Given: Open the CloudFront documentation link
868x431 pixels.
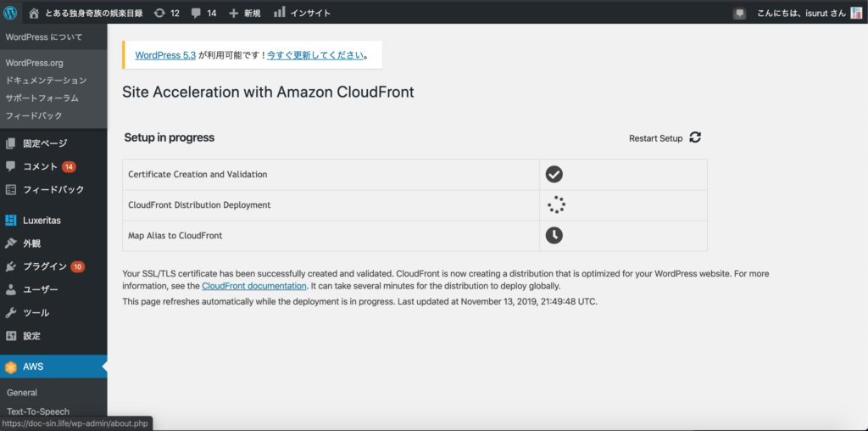Looking at the screenshot, I should pyautogui.click(x=254, y=286).
